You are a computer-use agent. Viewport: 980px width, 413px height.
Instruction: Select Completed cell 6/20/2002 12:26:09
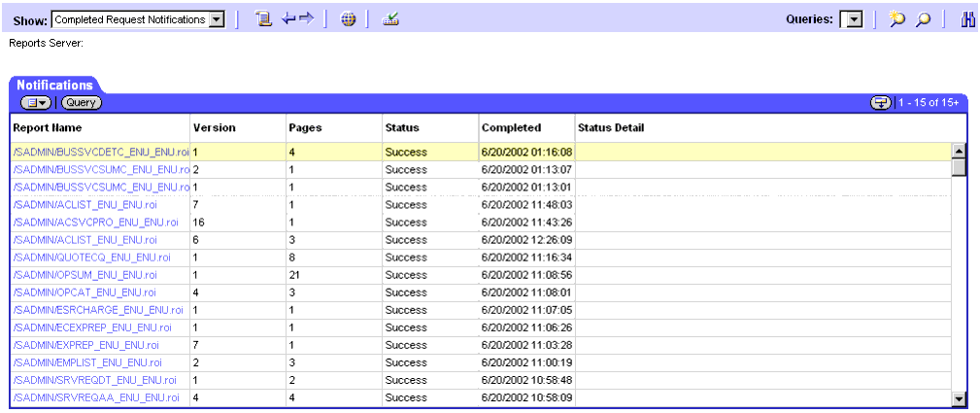pos(526,240)
